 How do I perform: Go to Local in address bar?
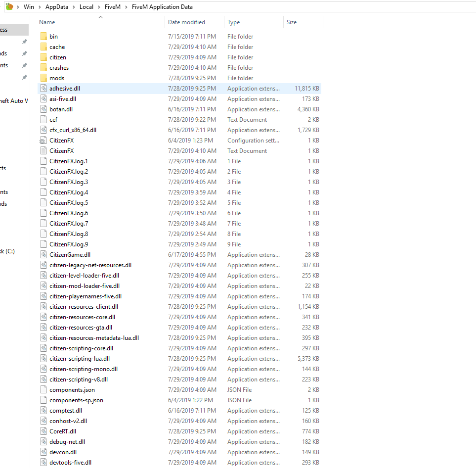(86, 7)
